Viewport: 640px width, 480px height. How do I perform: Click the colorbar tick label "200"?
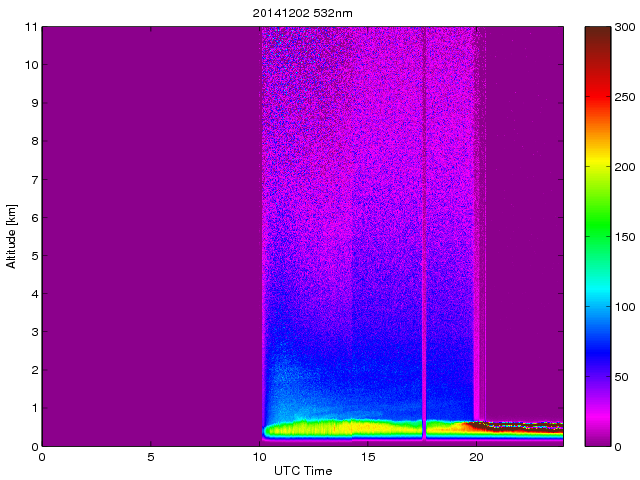click(x=625, y=167)
